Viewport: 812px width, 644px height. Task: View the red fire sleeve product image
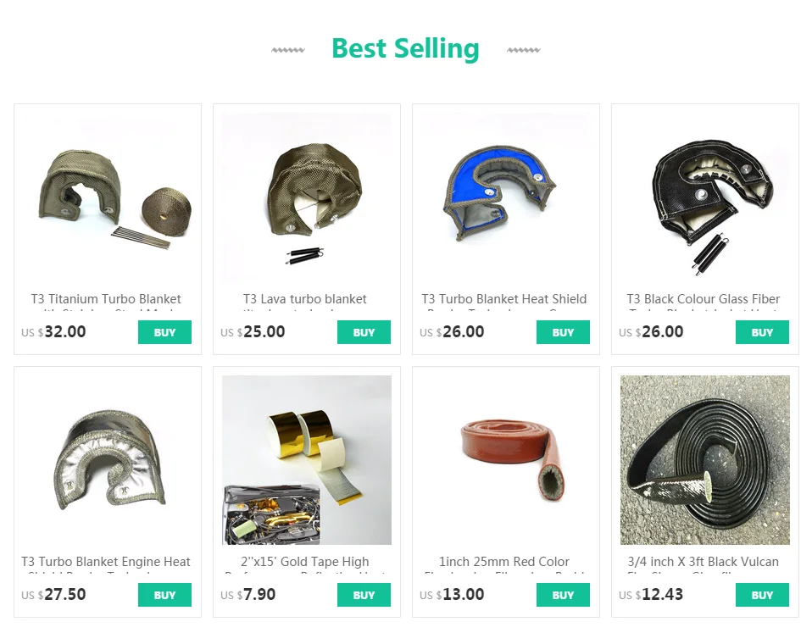(x=506, y=460)
